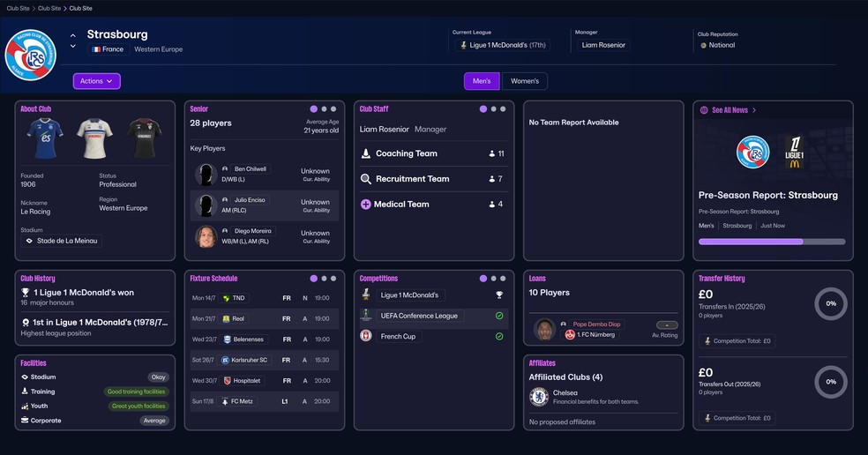Click the white away kit shirt
Image resolution: width=868 pixels, height=455 pixels.
(x=94, y=138)
